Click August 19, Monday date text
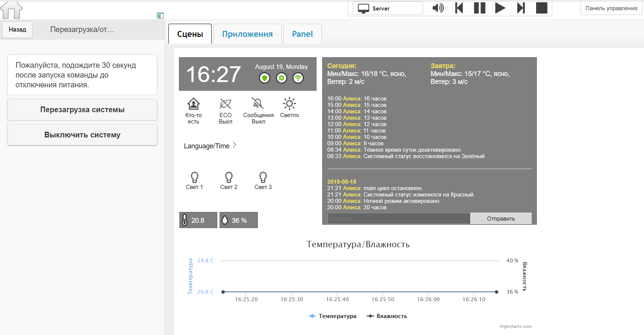Screen dimensions: 644x335 tap(281, 67)
